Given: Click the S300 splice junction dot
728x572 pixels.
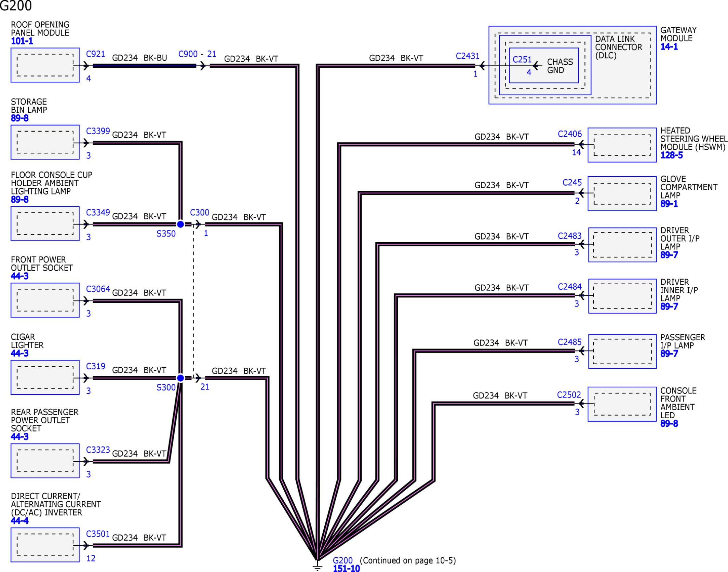Looking at the screenshot, I should 180,378.
